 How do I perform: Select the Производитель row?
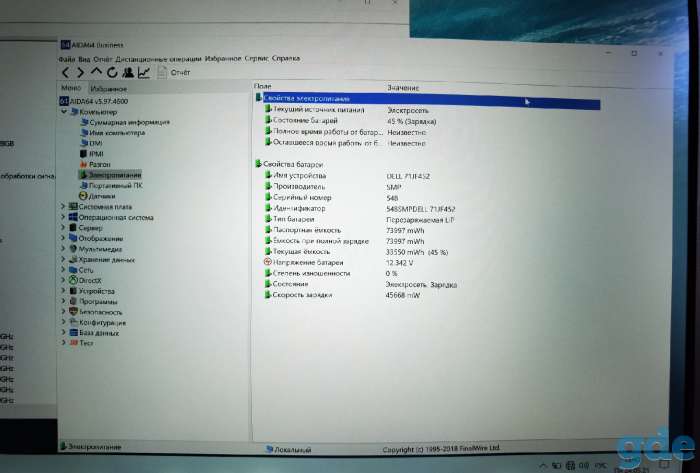click(x=333, y=187)
